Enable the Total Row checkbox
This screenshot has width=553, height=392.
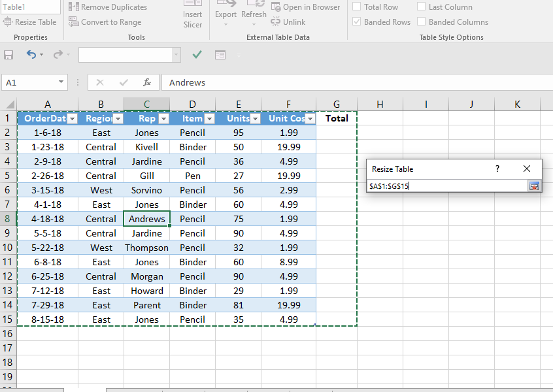357,7
